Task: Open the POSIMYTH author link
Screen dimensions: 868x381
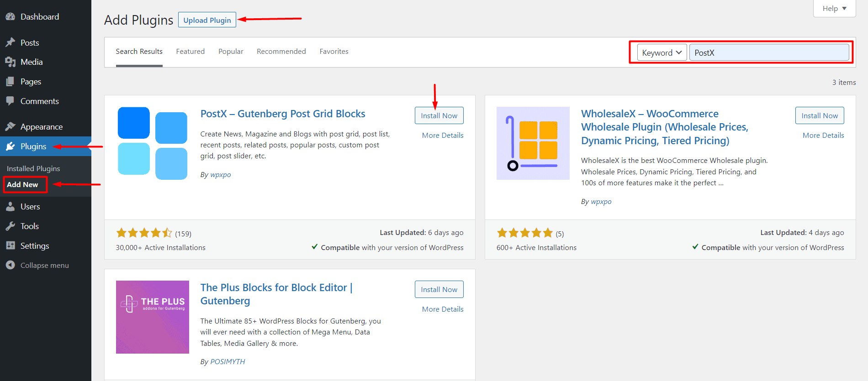Action: tap(228, 362)
